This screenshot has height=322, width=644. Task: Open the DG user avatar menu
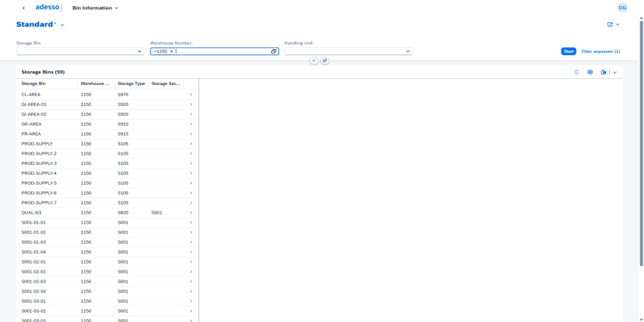click(622, 8)
